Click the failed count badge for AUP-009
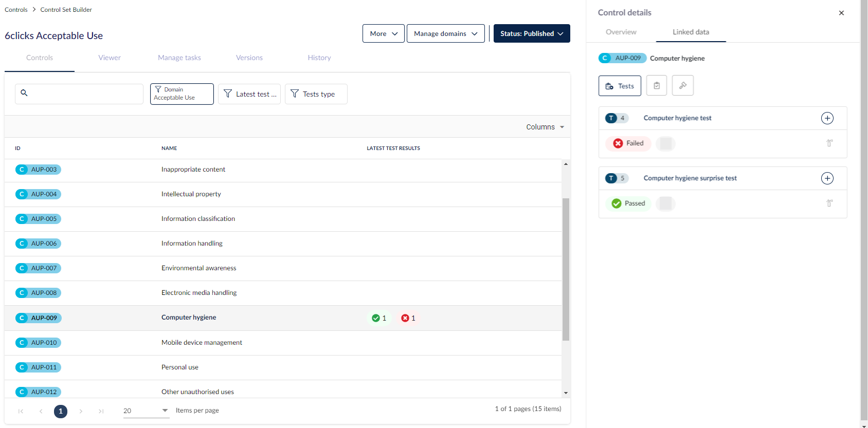The image size is (868, 428). click(408, 318)
